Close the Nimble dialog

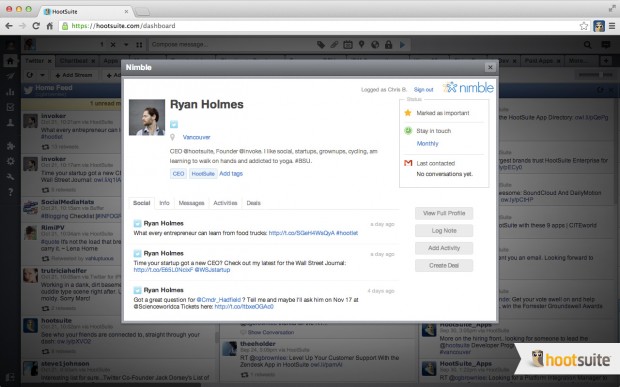point(490,67)
